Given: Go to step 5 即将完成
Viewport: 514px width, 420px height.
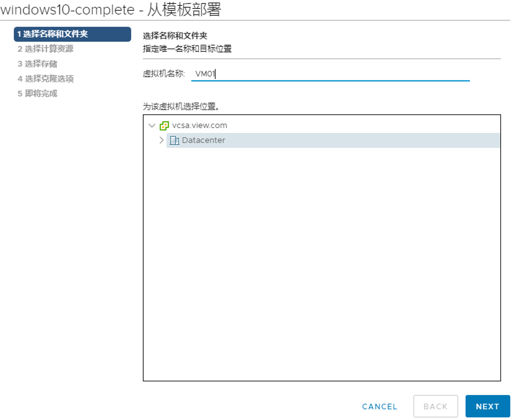Looking at the screenshot, I should [x=37, y=93].
